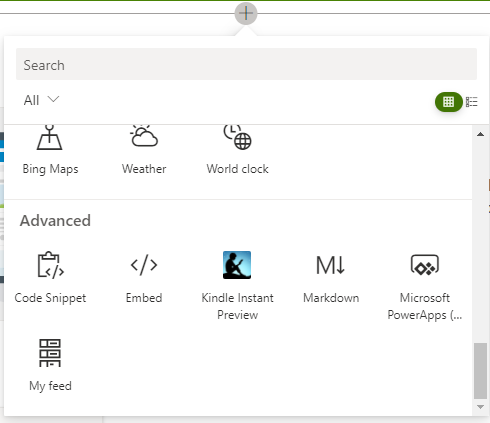
Task: Insert the World clock web part
Action: pos(237,150)
